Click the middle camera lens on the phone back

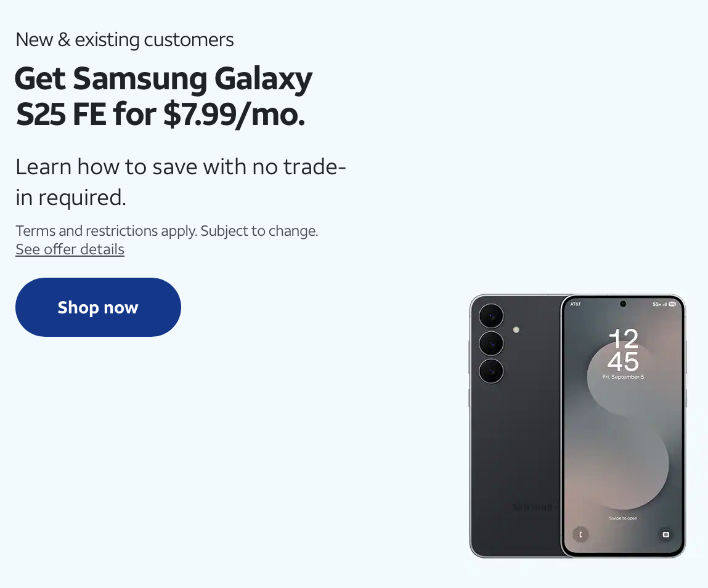point(492,344)
